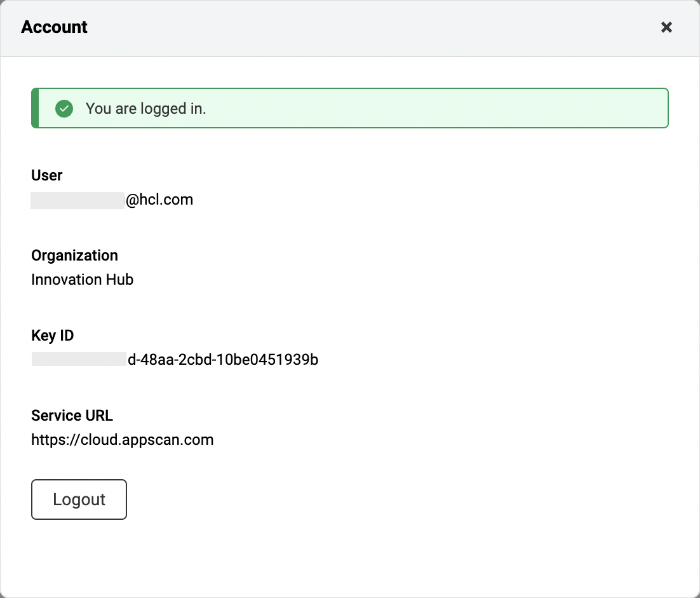This screenshot has width=700, height=598.
Task: Click the Service URL field label
Action: (x=72, y=416)
